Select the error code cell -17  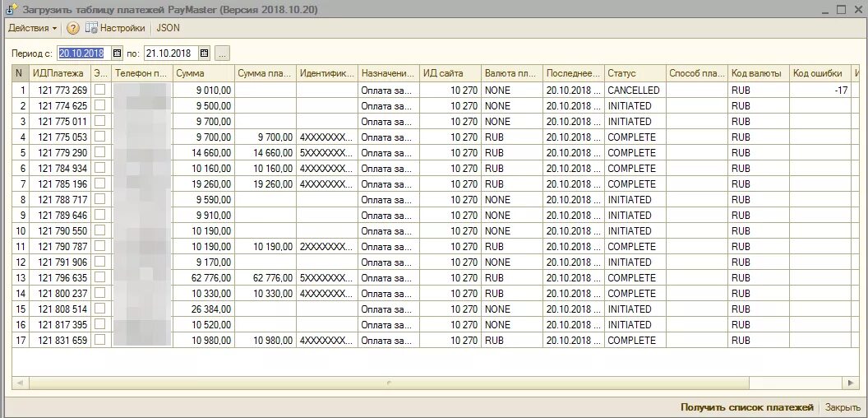coord(820,90)
